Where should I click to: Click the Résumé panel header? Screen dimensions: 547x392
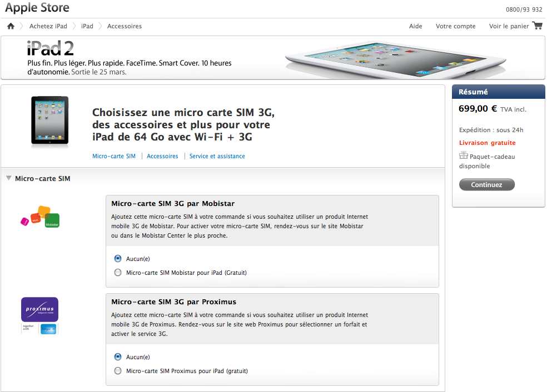(499, 92)
